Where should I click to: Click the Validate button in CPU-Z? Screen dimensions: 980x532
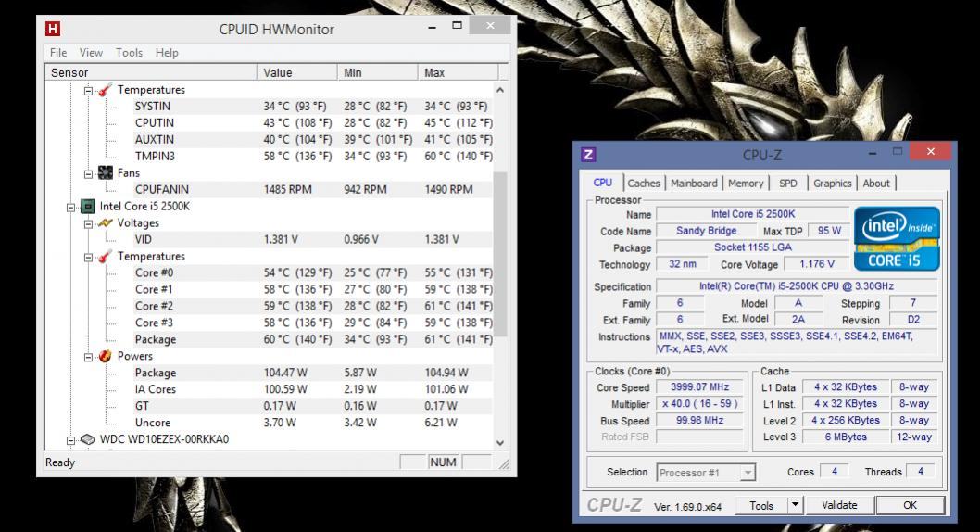[839, 504]
